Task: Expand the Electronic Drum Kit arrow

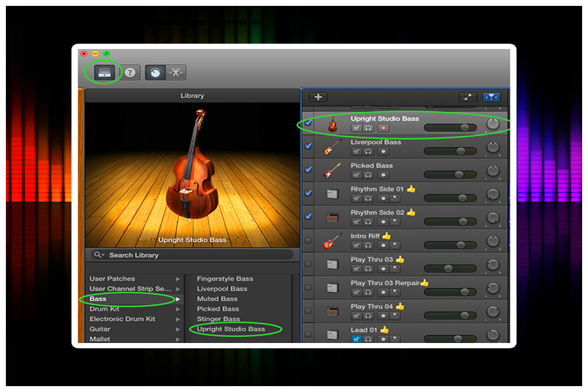Action: click(x=178, y=319)
